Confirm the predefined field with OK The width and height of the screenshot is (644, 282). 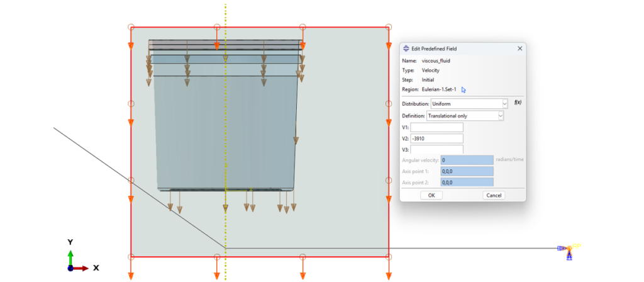click(x=431, y=195)
